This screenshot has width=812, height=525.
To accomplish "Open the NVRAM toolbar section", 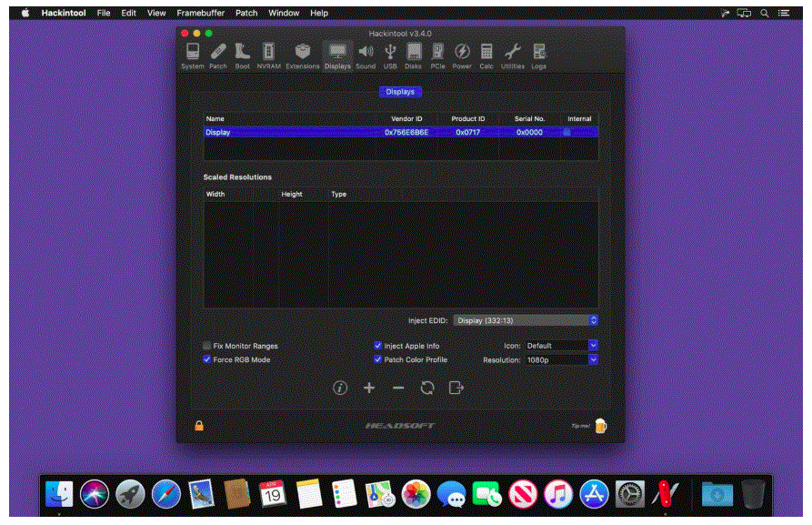I will coord(269,56).
